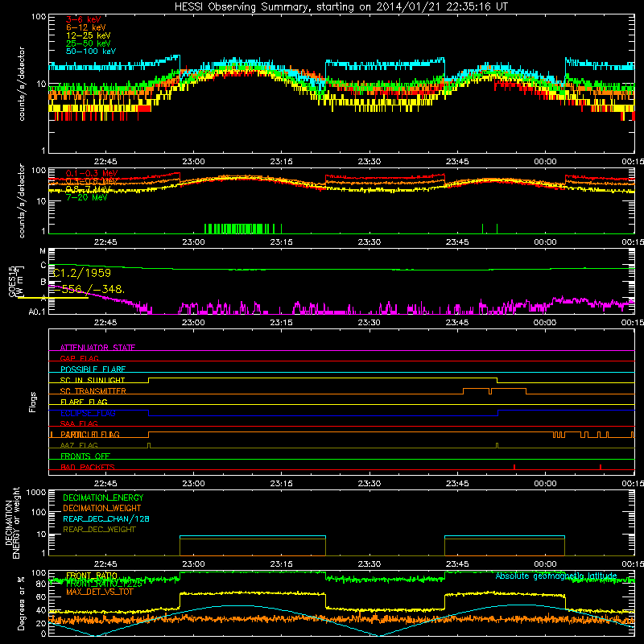Select the Degrees or % axis title
644x644 pixels.
point(21,604)
